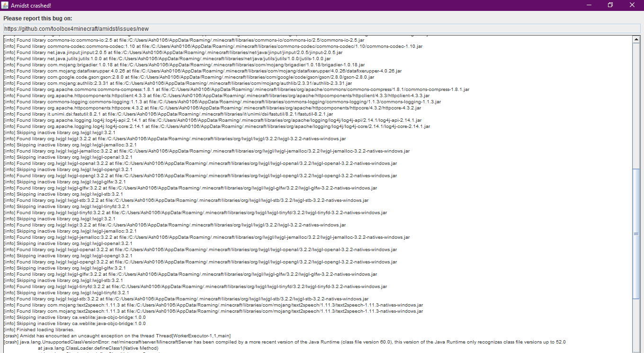Select the UnsupportedClassVersionError crash line
The image size is (644, 353).
(285, 342)
